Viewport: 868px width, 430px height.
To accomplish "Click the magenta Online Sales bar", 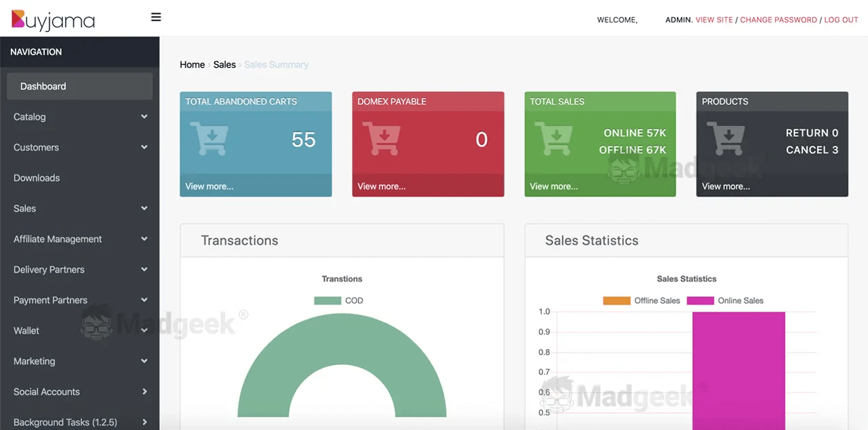I will point(738,371).
